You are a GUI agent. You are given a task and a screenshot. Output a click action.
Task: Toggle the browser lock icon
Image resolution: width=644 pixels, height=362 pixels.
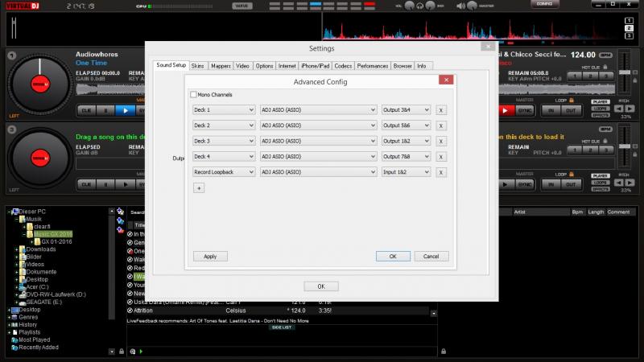pyautogui.click(x=122, y=352)
